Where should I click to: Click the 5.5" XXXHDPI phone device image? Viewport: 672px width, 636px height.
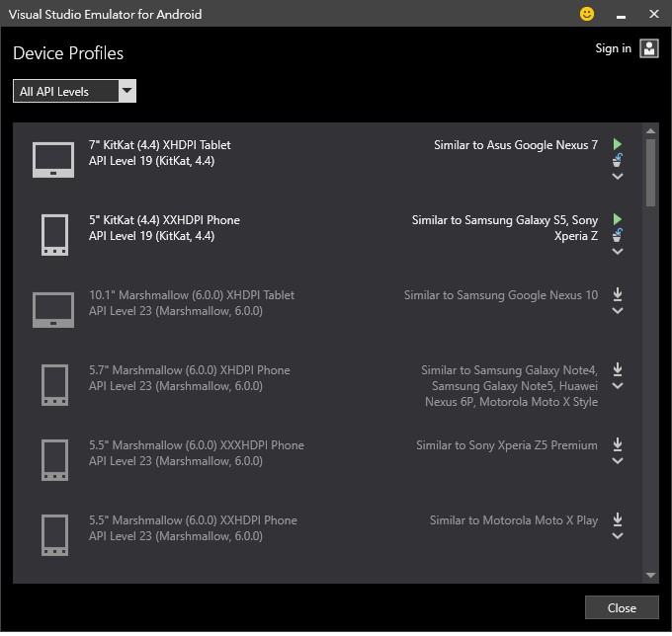54,459
